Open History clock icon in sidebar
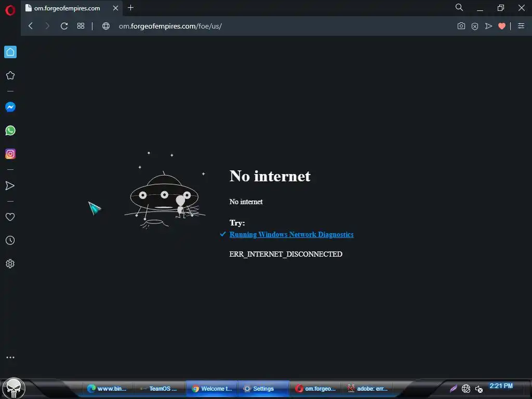Image resolution: width=532 pixels, height=399 pixels. (10, 241)
